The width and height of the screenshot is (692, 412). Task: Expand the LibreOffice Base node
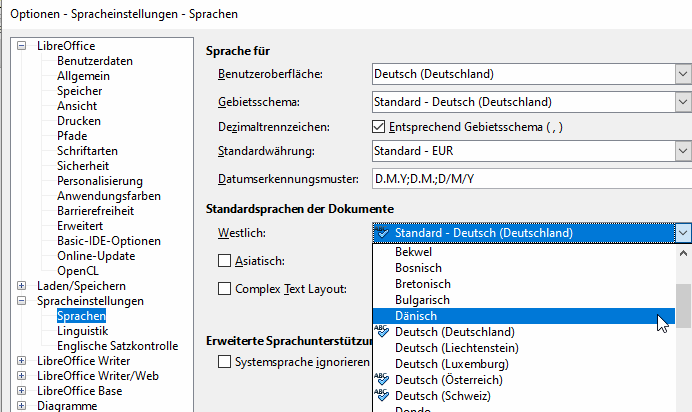[x=21, y=390]
